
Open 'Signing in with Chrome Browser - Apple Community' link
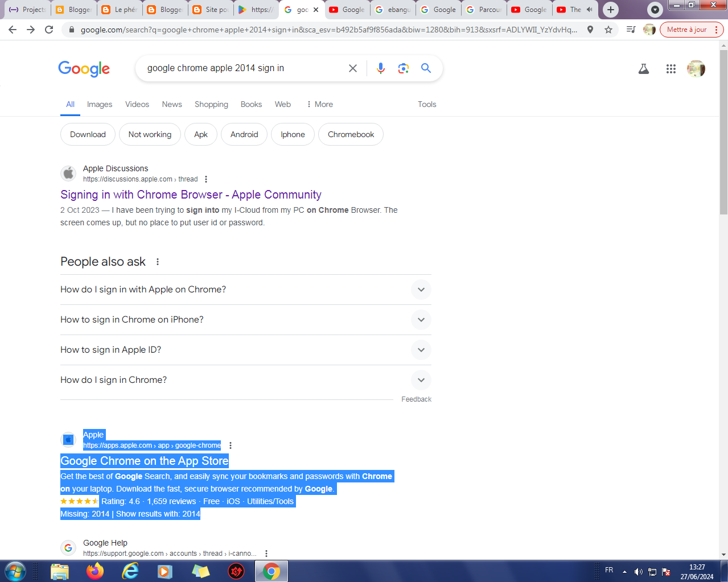coord(191,195)
